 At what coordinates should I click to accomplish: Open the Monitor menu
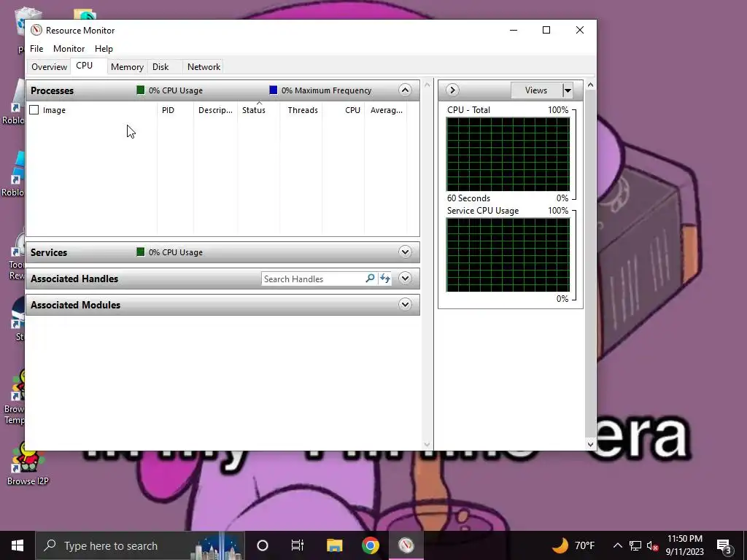coord(69,49)
